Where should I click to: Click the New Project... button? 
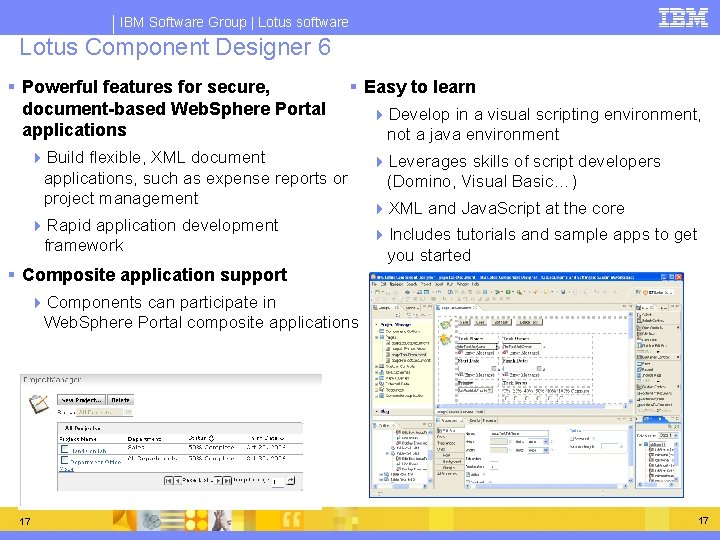[x=81, y=400]
